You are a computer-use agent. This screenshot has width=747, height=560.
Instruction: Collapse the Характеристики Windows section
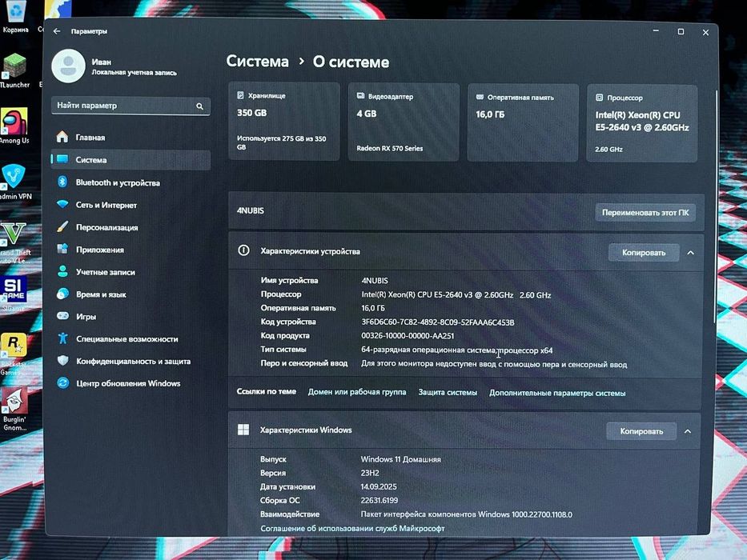[688, 431]
